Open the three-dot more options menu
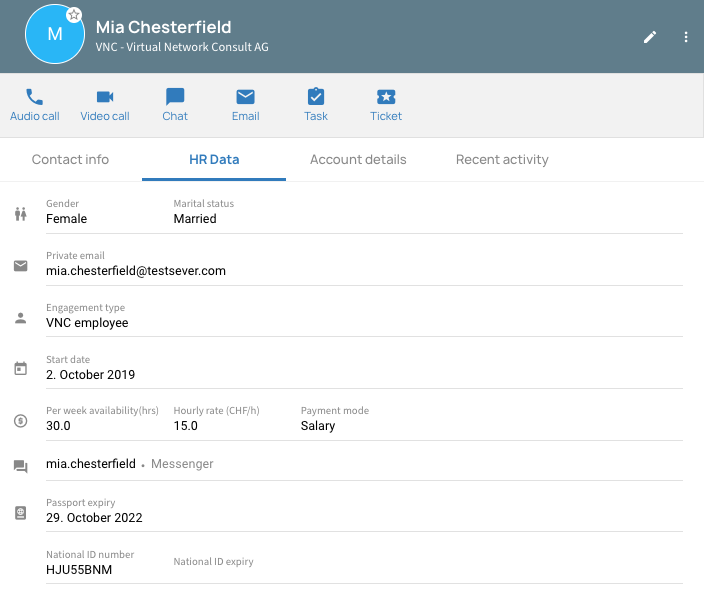The image size is (705, 603). (x=686, y=37)
